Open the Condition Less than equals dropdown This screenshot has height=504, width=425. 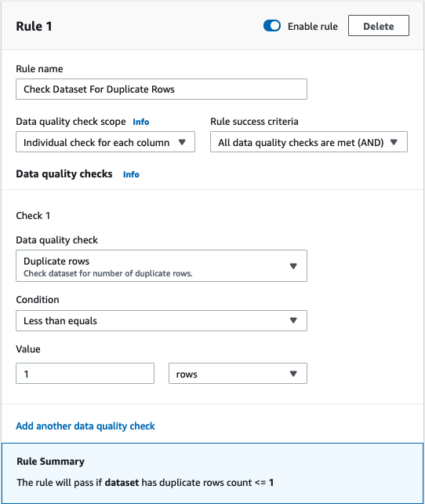click(162, 320)
